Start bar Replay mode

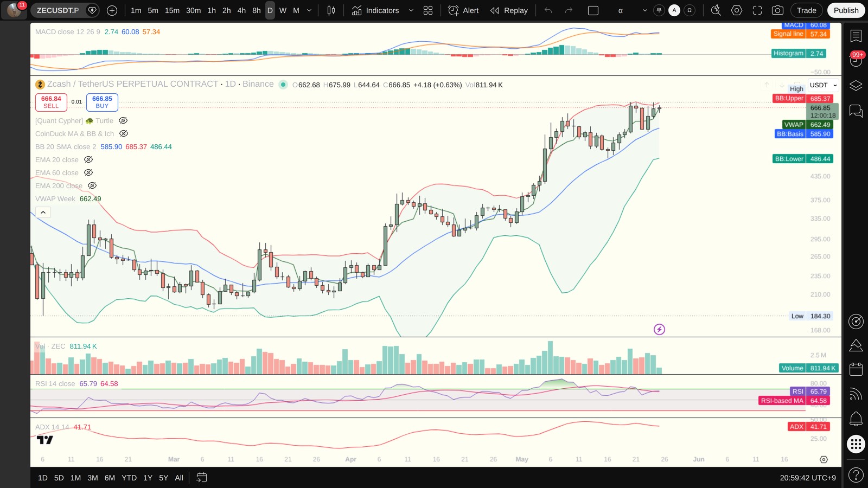(509, 10)
